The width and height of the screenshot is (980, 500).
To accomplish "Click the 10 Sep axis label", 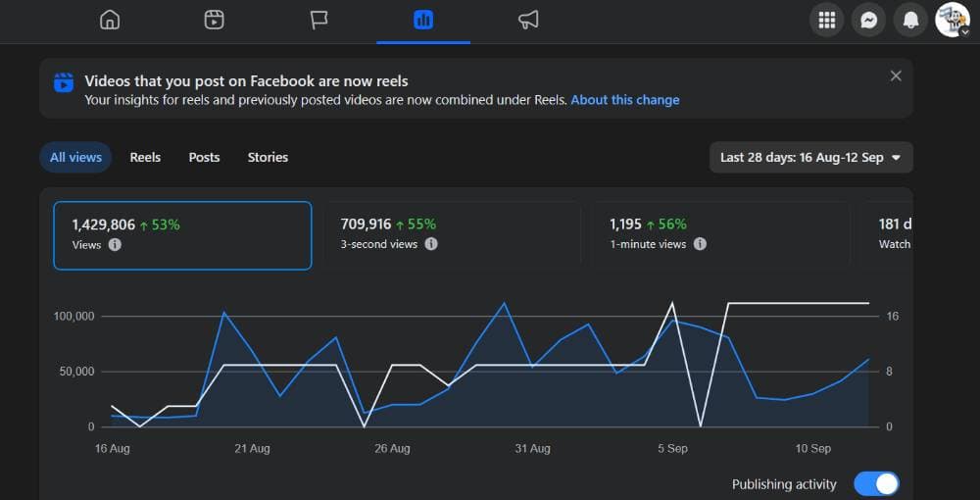I will 813,449.
